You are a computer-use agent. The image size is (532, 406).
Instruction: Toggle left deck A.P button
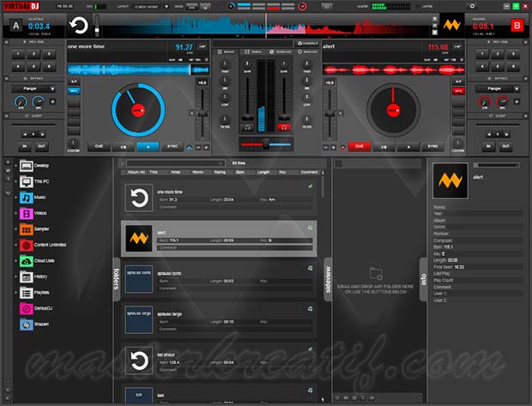coord(74,82)
